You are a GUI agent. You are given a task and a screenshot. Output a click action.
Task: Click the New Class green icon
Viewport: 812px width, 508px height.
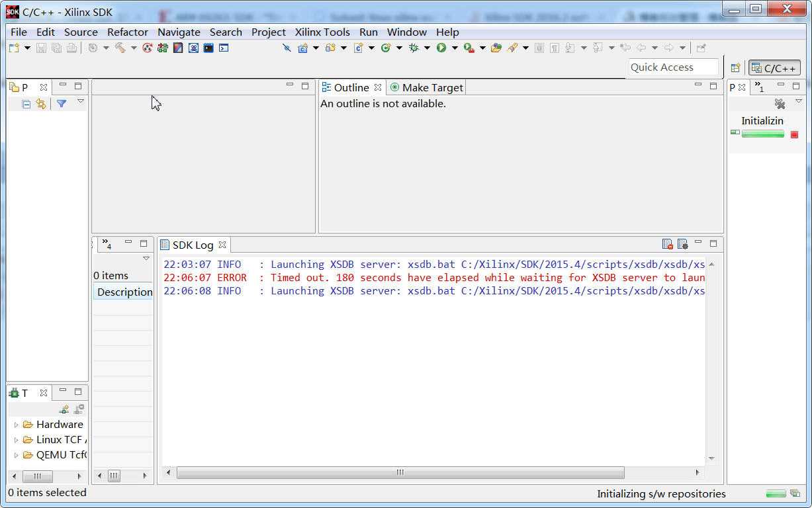(385, 48)
